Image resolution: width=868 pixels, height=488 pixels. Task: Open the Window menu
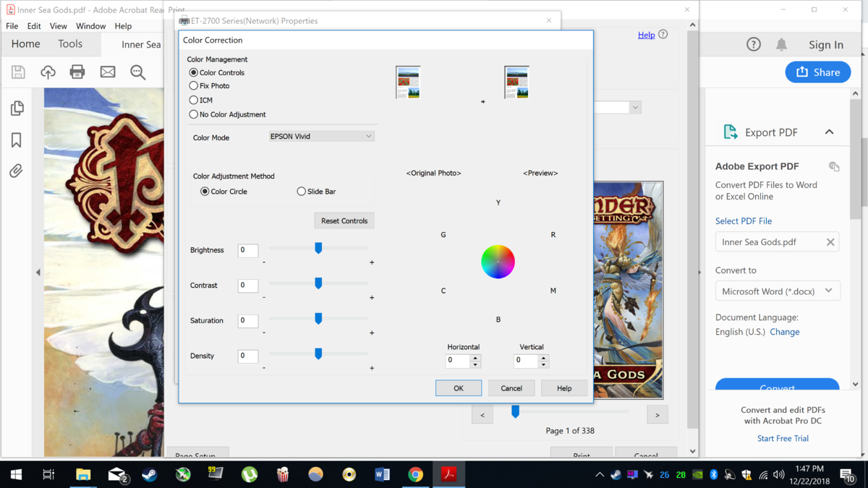[90, 26]
